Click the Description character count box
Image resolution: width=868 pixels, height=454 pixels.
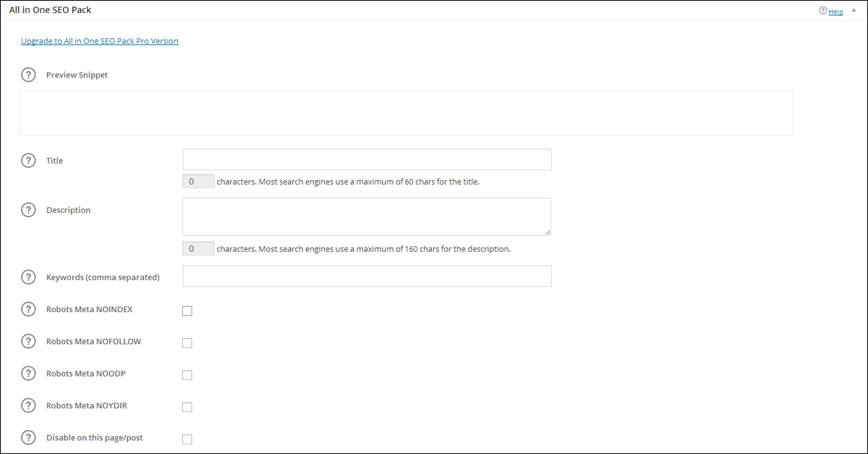point(198,248)
